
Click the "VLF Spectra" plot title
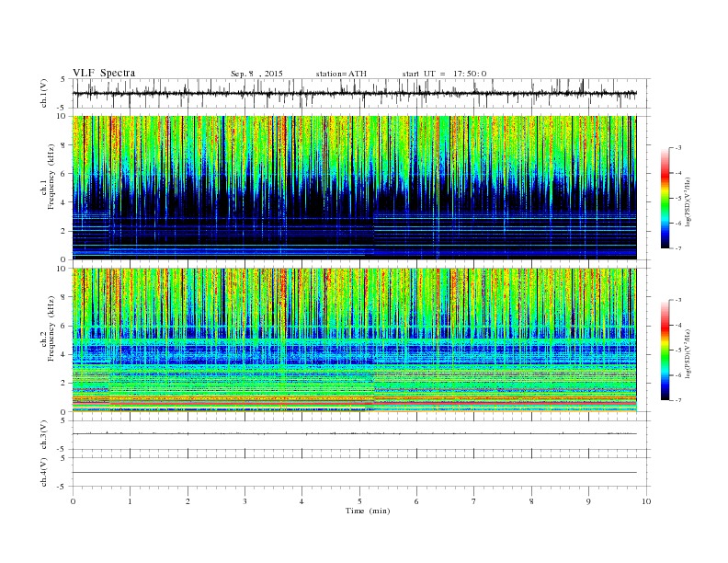pyautogui.click(x=104, y=73)
